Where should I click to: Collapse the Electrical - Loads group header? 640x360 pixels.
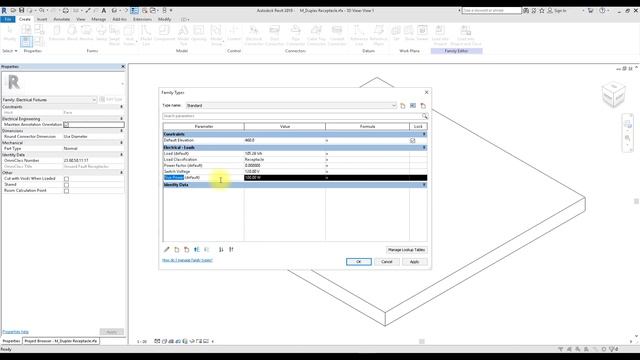click(424, 147)
